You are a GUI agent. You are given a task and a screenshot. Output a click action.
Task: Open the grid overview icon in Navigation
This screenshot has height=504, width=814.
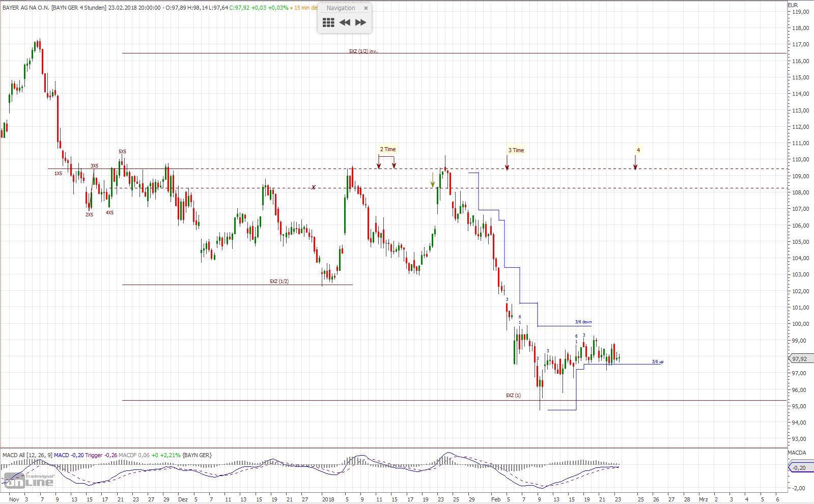[x=328, y=22]
